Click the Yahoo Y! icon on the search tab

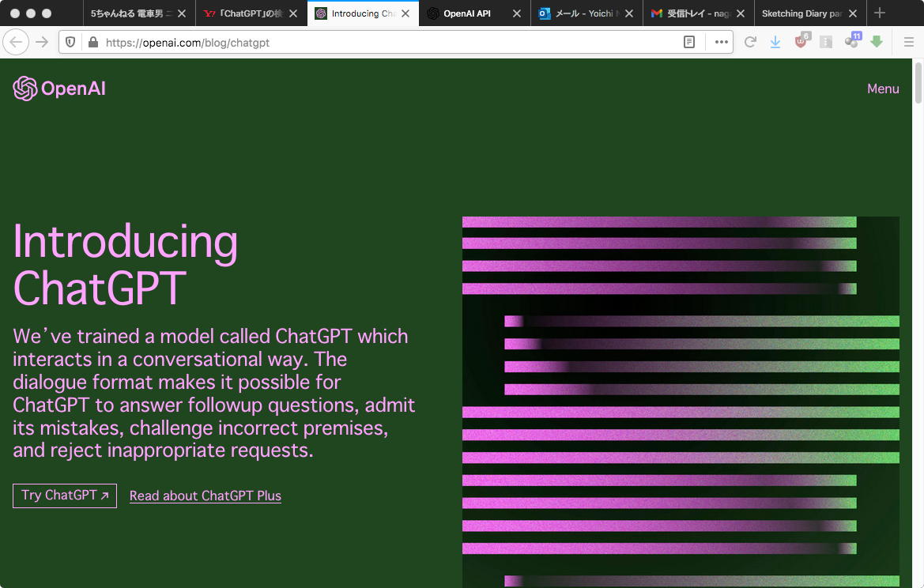point(209,13)
